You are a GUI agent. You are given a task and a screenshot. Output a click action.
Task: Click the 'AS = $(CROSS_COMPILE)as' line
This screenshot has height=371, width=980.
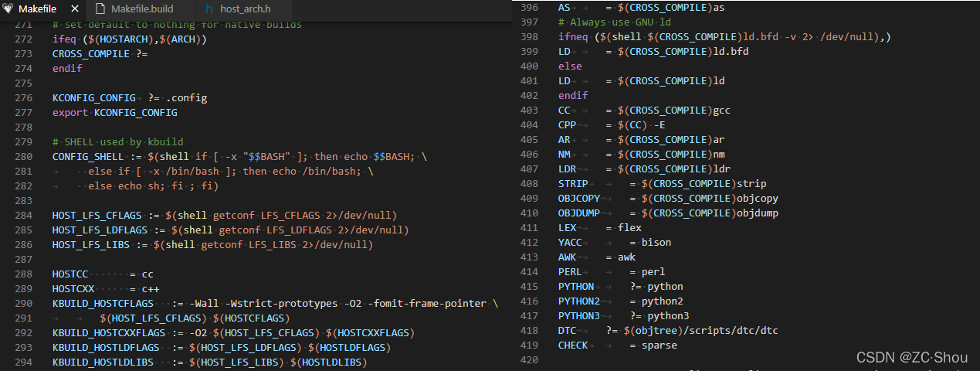pyautogui.click(x=641, y=7)
